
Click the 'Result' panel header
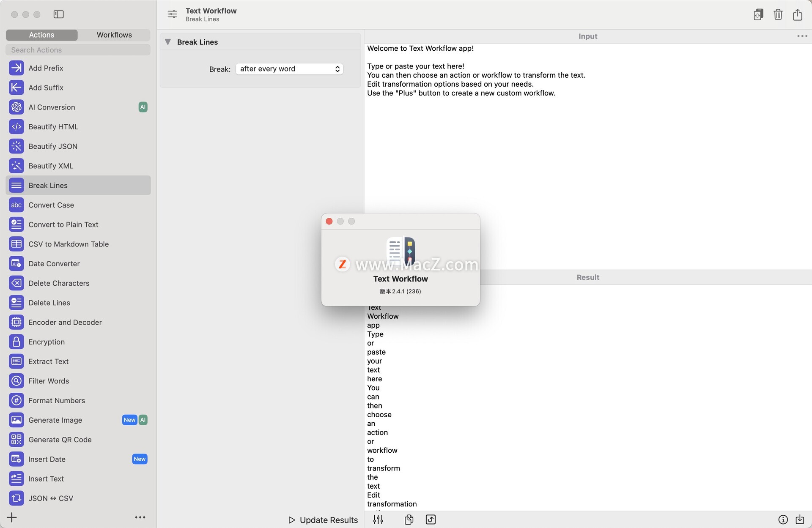(x=588, y=277)
